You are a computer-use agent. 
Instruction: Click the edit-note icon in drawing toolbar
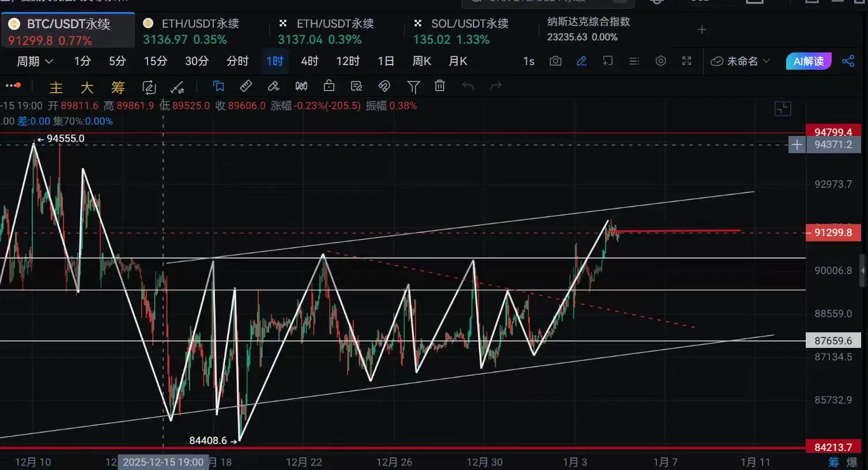[x=357, y=86]
